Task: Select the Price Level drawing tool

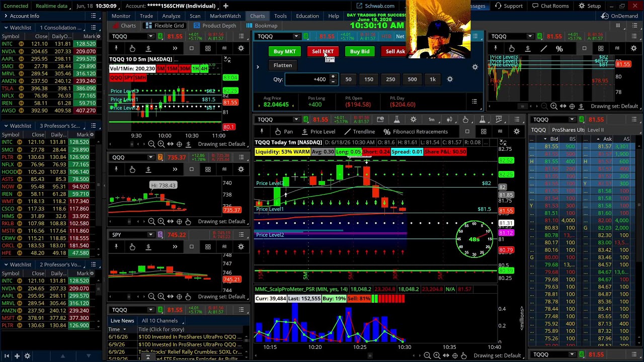Action: [318, 132]
